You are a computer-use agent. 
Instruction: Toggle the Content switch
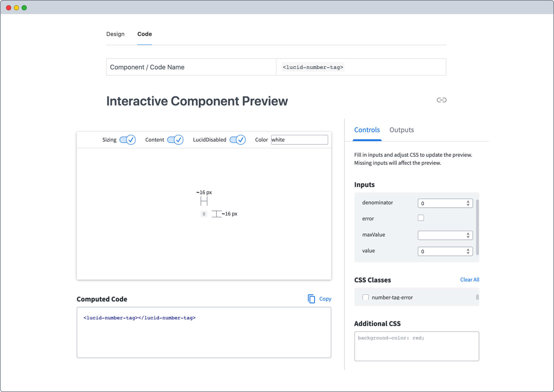point(175,140)
